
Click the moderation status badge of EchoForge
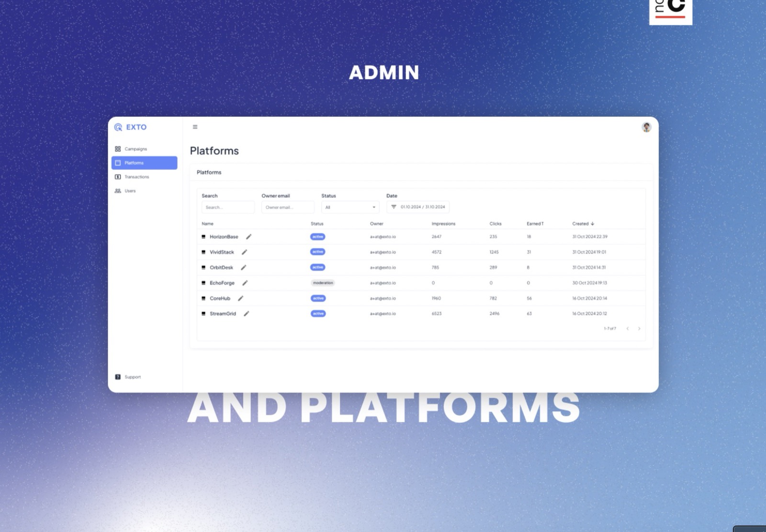tap(323, 283)
